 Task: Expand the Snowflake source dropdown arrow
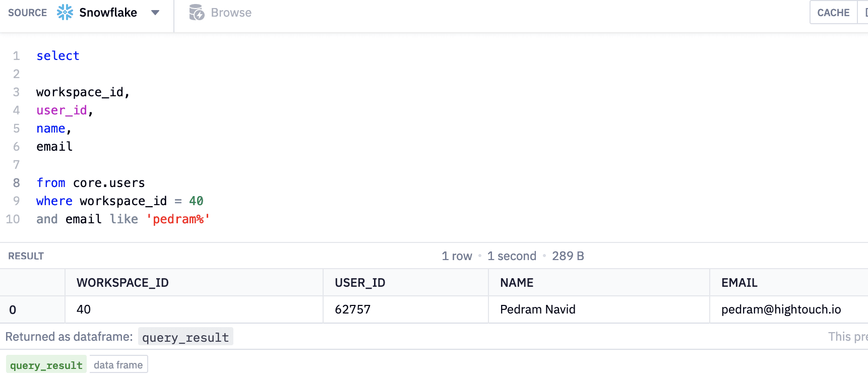(155, 13)
